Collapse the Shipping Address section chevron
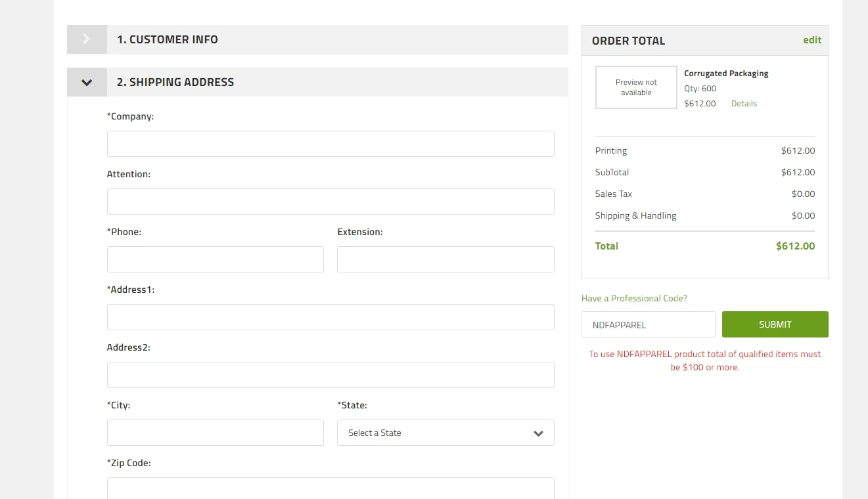 (x=87, y=83)
